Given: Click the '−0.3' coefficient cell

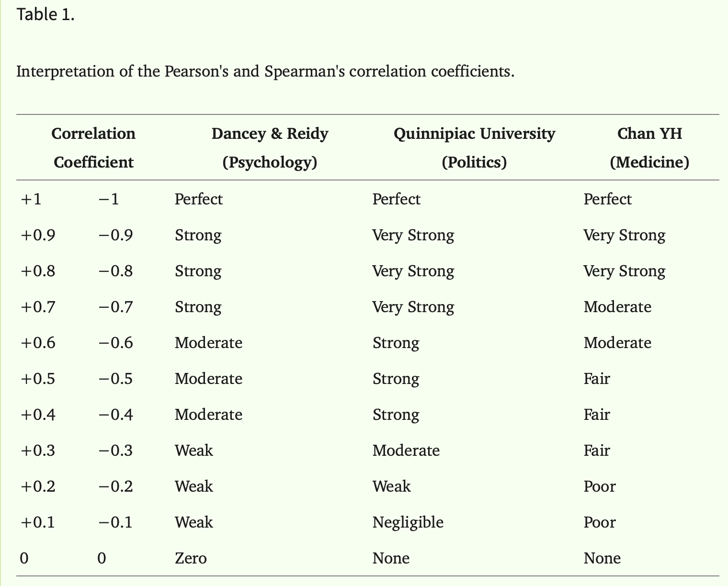Looking at the screenshot, I should [115, 451].
